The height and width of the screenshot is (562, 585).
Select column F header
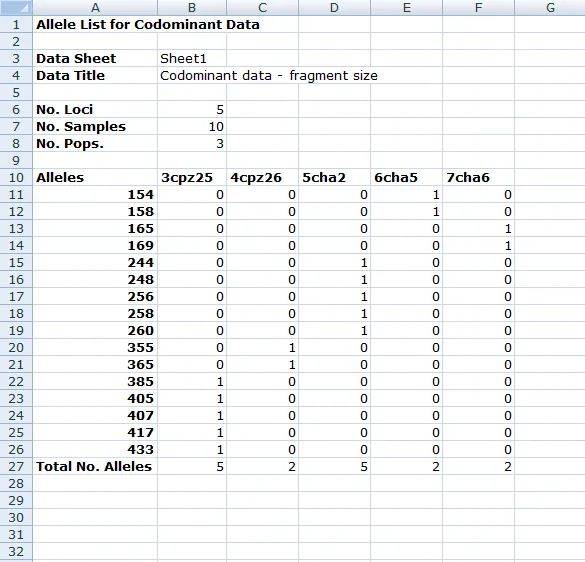[478, 7]
